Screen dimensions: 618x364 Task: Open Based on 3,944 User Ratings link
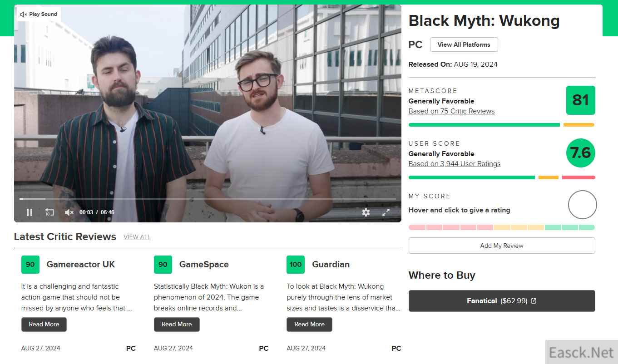[x=454, y=164]
